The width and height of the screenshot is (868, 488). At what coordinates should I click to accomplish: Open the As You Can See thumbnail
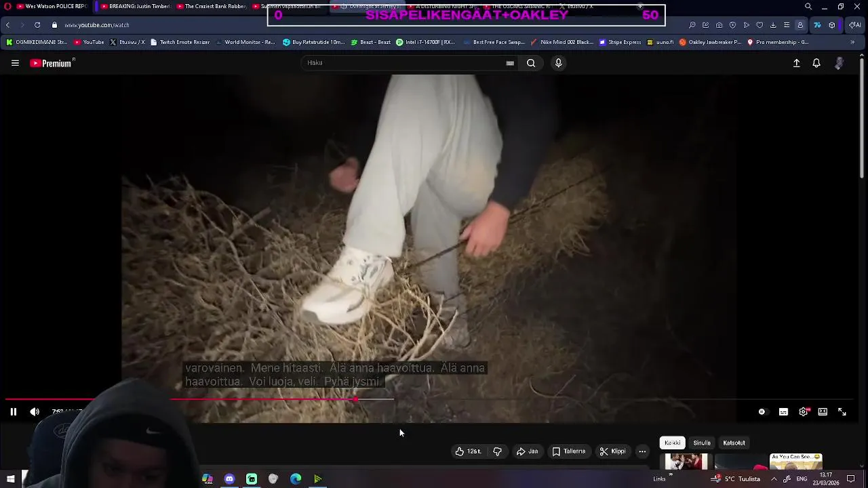[796, 462]
